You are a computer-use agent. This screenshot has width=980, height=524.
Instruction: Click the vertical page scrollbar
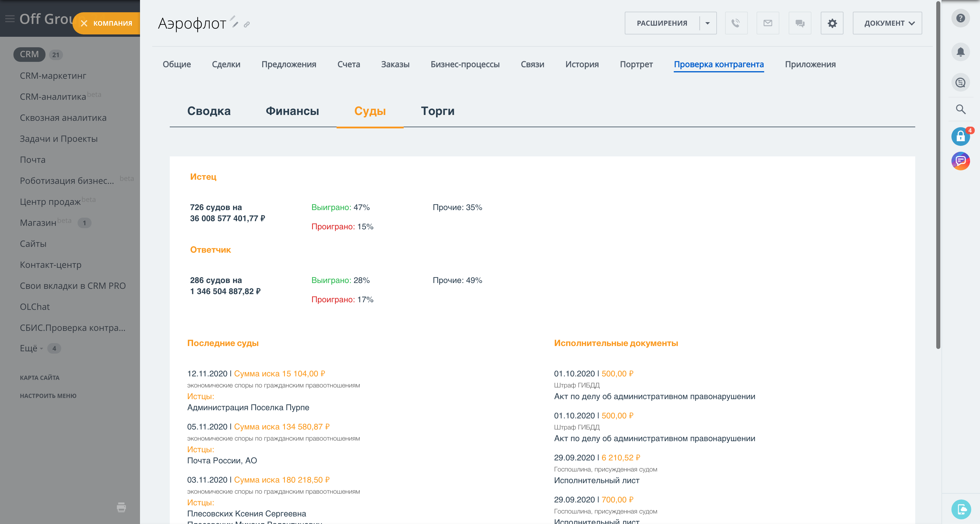click(x=938, y=175)
